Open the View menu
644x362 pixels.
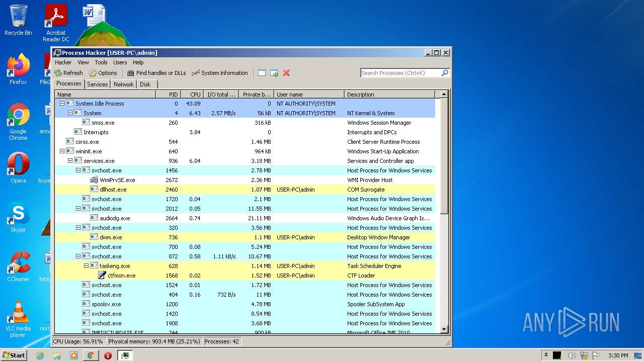coord(83,62)
